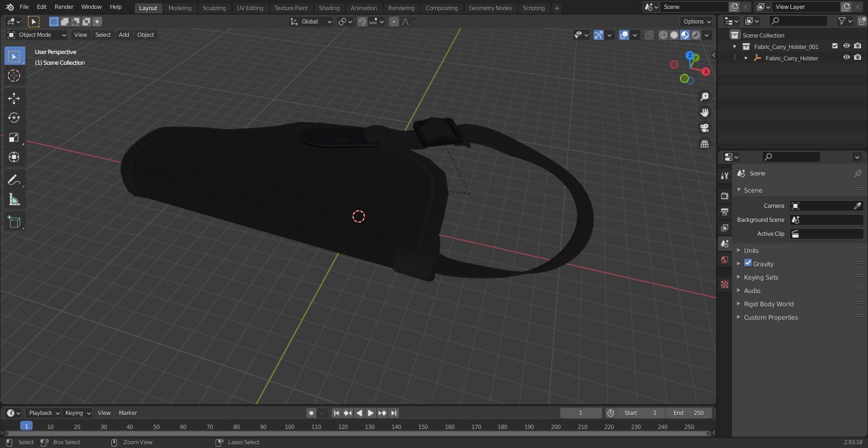The image size is (868, 448).
Task: Open Tool properties tab
Action: point(724,176)
